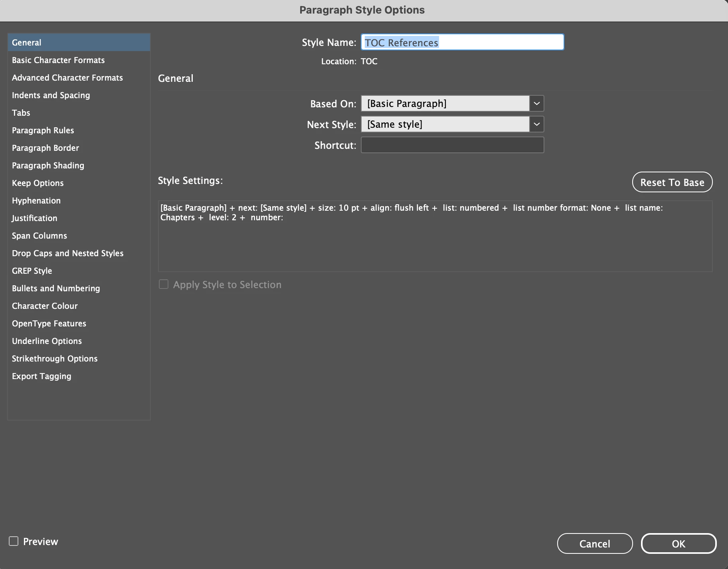Viewport: 728px width, 569px height.
Task: Select Paragraph Rules in sidebar
Action: [x=79, y=130]
